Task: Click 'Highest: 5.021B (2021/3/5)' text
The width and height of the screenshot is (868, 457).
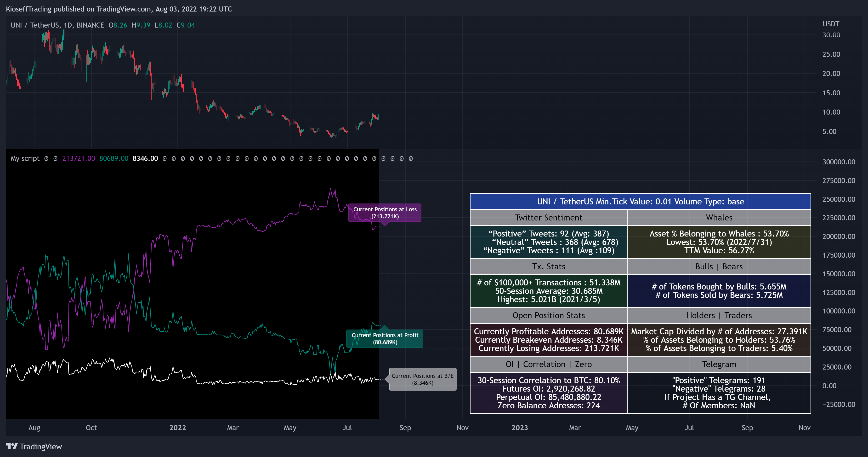Action: point(549,300)
